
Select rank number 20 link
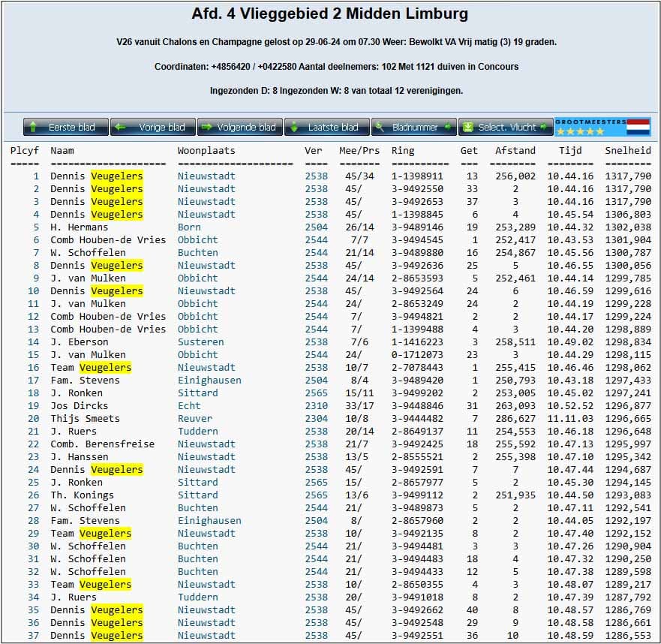pos(33,419)
